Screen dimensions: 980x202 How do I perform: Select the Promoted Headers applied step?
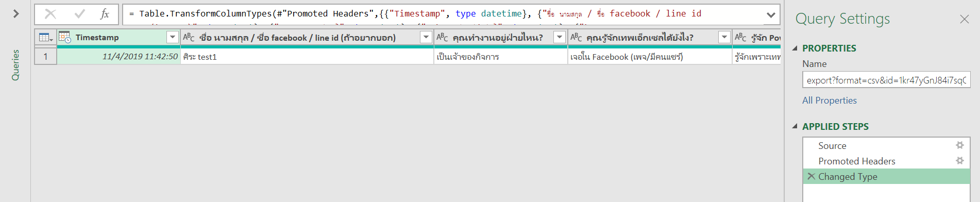[x=886, y=161]
